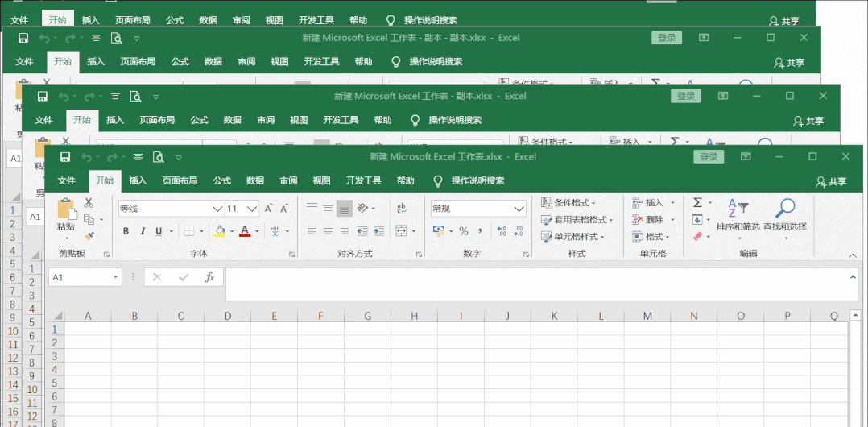Click decrease indent icon
The height and width of the screenshot is (427, 868).
362,231
